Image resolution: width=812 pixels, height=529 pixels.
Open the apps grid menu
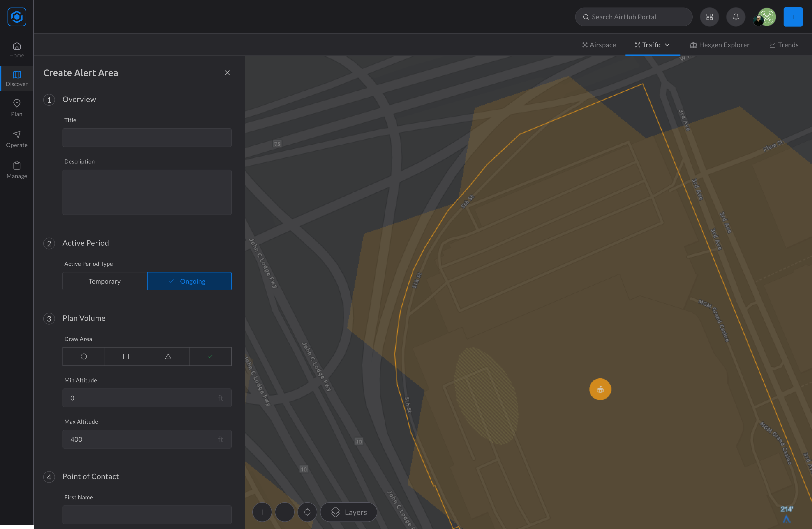tap(709, 17)
